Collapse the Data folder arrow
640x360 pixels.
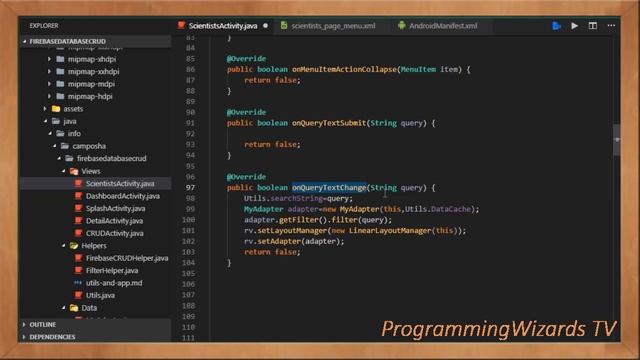[63, 308]
